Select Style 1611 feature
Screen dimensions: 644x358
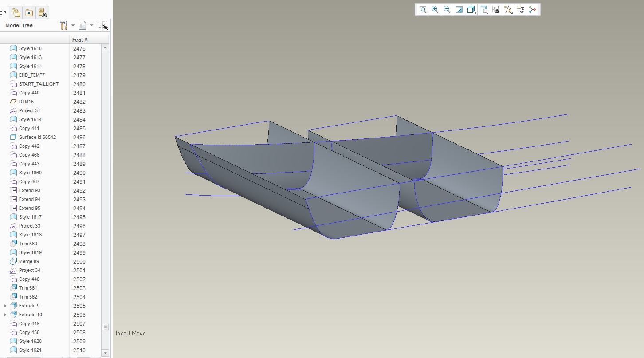pos(30,66)
